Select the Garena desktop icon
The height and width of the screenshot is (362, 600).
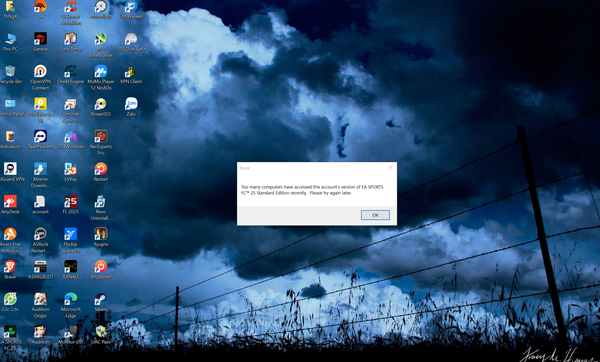click(40, 42)
